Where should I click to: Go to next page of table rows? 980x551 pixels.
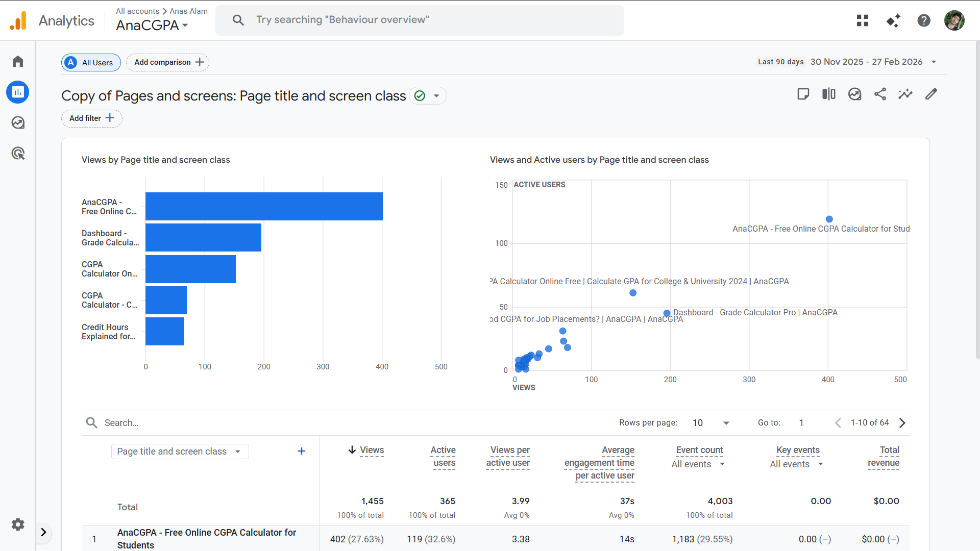[902, 423]
